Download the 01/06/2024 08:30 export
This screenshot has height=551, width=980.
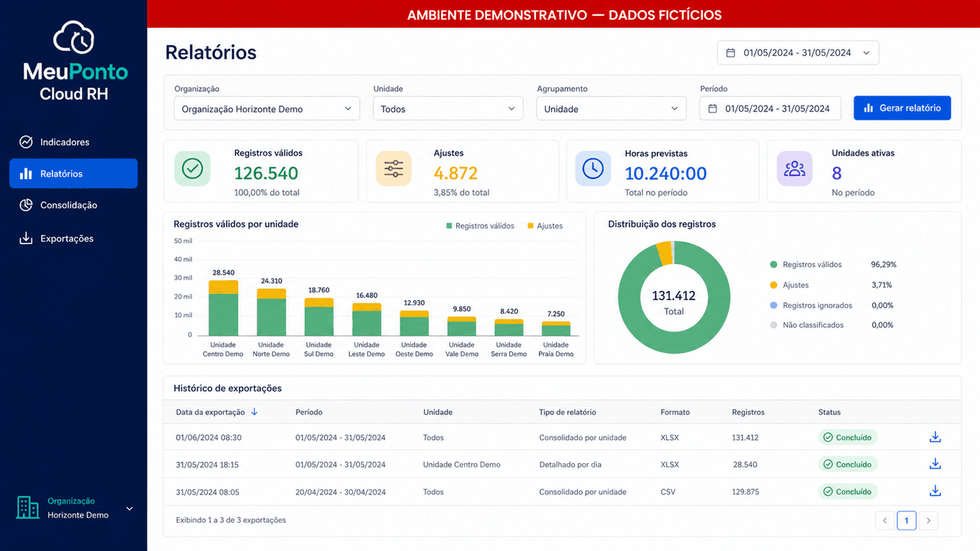click(x=935, y=437)
